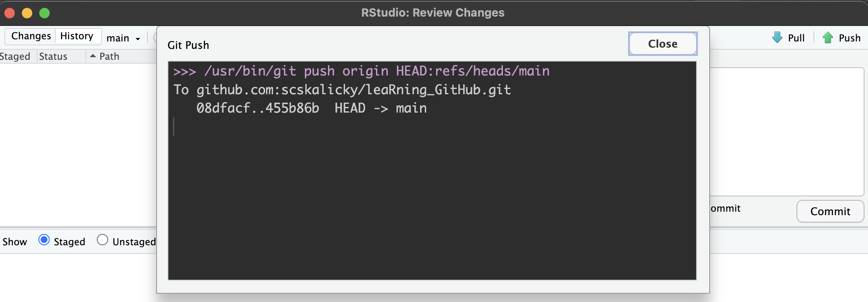Click the dropdown arrow beside main
This screenshot has height=302, width=868.
[138, 39]
